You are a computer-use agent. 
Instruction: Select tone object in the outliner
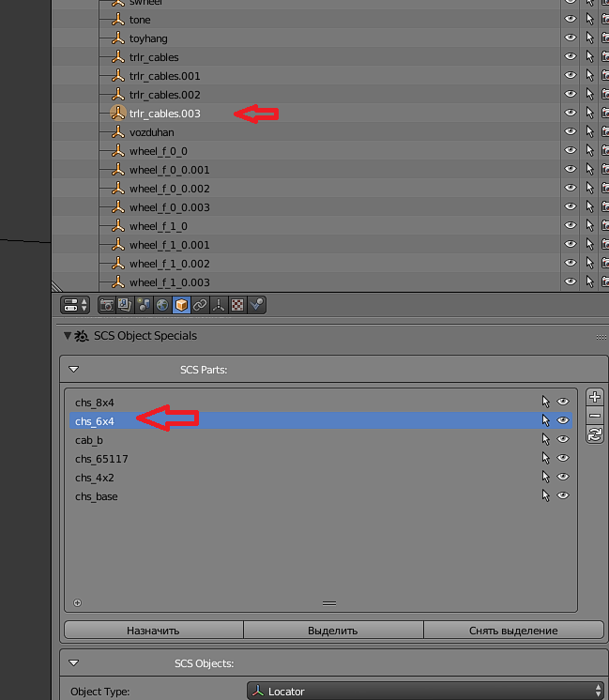[x=140, y=20]
